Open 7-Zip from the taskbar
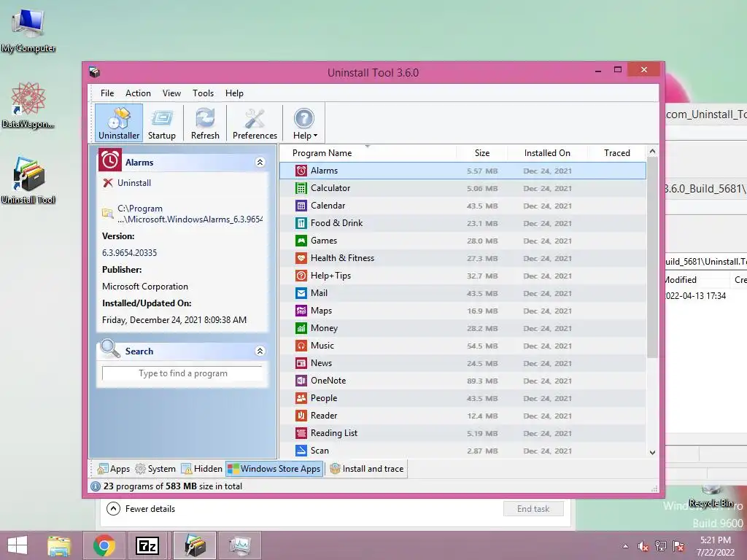 point(147,545)
